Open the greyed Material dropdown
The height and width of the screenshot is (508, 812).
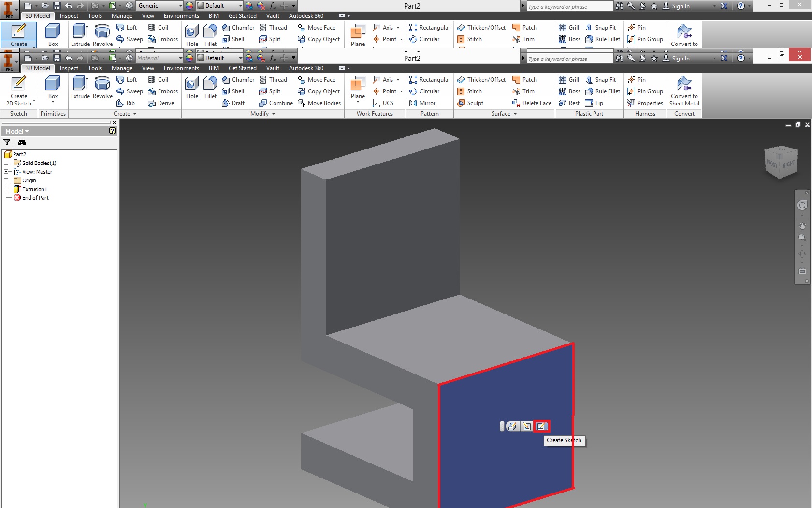[x=159, y=58]
